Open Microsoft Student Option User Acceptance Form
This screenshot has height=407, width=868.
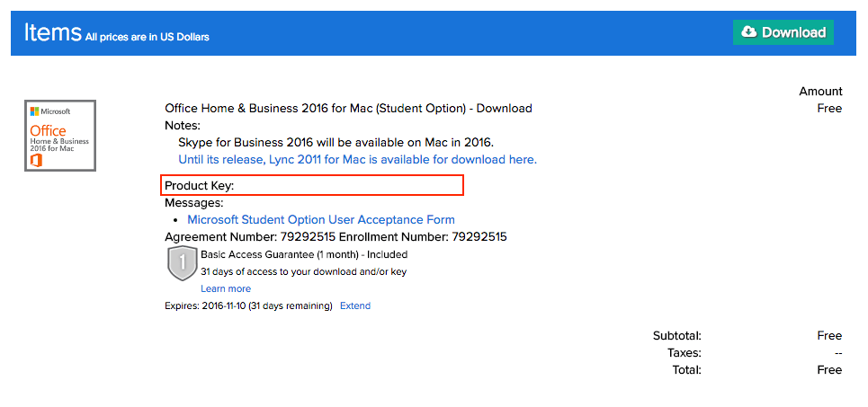[x=321, y=219]
